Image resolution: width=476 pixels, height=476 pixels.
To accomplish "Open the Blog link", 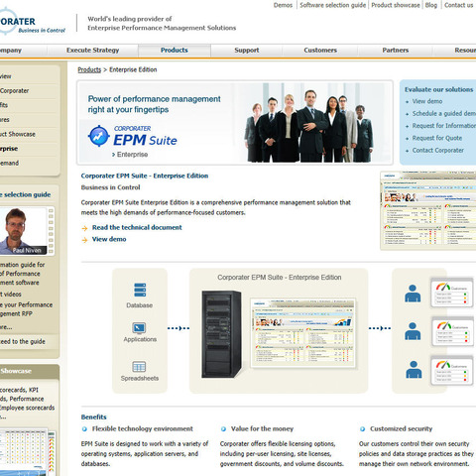I will coord(431,5).
